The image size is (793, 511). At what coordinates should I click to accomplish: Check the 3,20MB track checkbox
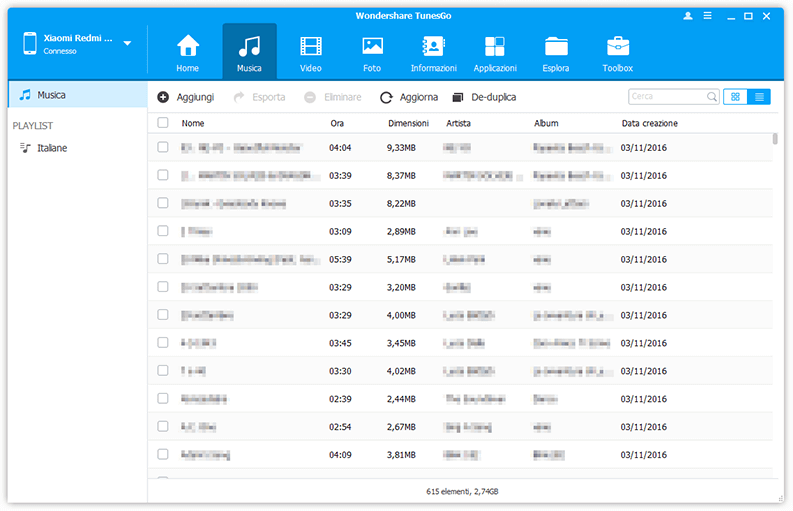(163, 287)
